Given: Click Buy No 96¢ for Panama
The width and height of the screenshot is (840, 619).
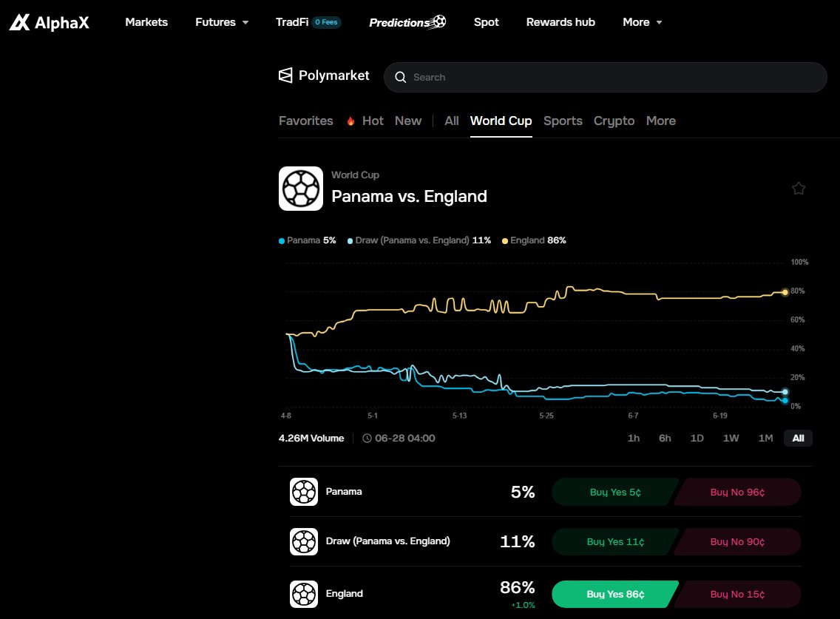Looking at the screenshot, I should tap(737, 492).
